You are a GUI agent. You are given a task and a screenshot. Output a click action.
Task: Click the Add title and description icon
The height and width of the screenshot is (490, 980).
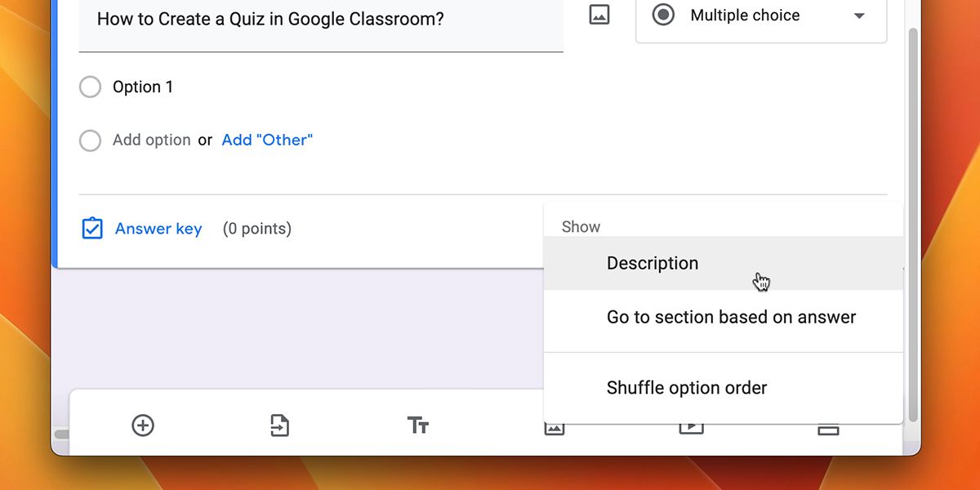coord(417,425)
